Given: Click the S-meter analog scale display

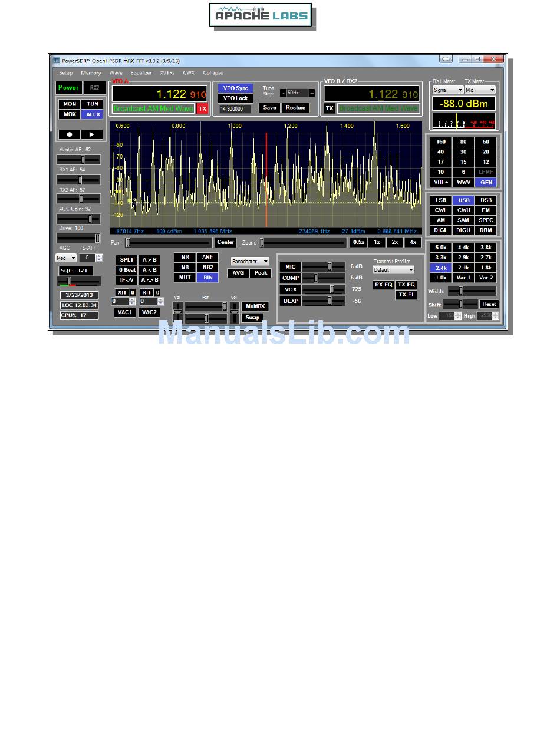Looking at the screenshot, I should coord(464,121).
